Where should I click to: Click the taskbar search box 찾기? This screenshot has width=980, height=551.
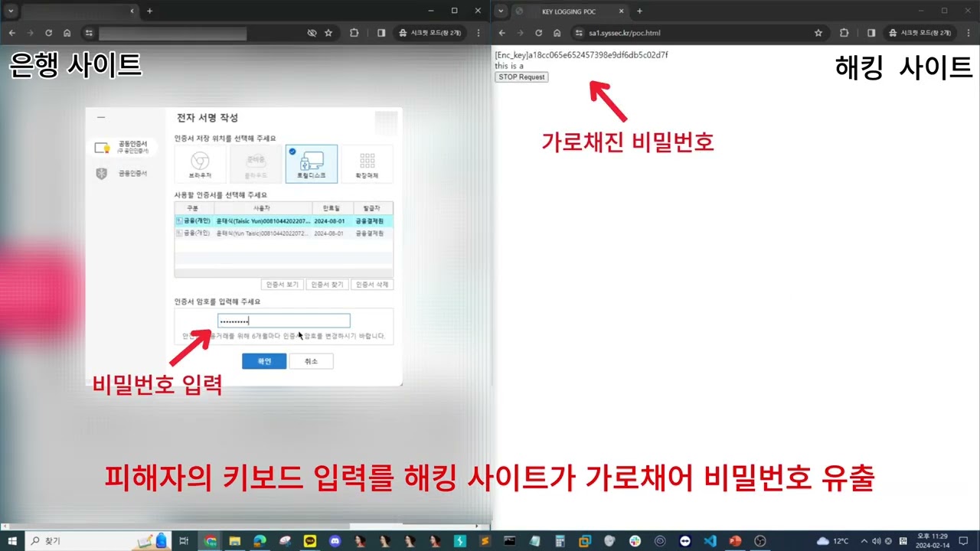(x=97, y=541)
